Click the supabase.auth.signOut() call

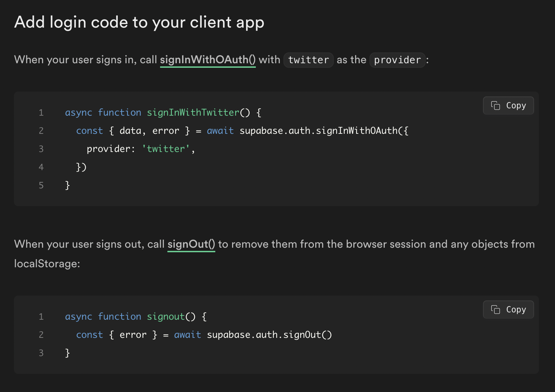[269, 335]
